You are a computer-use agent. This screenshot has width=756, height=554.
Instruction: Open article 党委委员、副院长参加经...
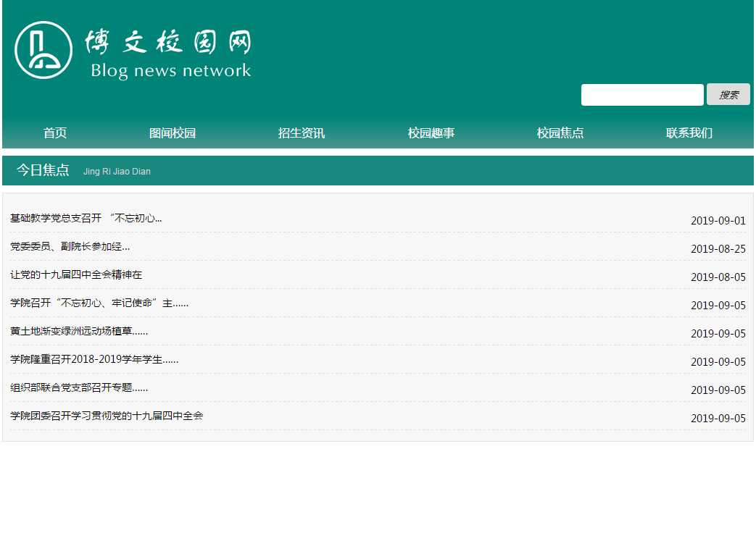tap(70, 246)
